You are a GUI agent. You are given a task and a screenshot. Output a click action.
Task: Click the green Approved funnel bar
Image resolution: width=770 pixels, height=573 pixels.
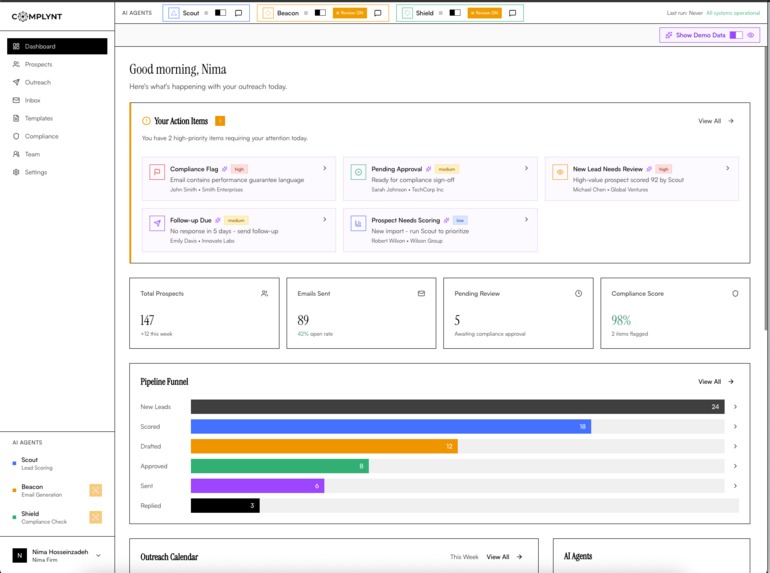280,466
